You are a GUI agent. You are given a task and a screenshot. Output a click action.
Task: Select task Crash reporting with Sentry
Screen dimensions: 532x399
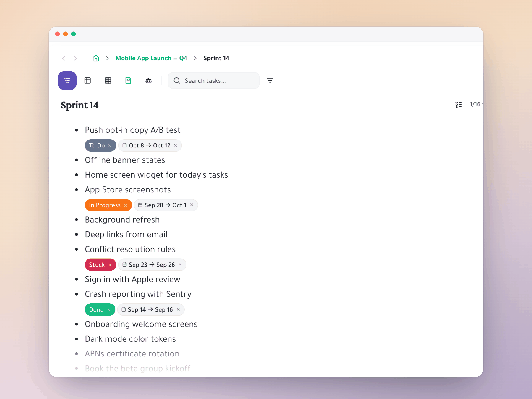(138, 294)
